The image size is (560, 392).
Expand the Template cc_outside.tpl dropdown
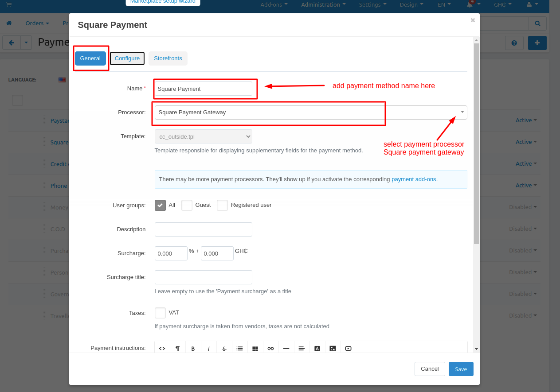coord(203,136)
